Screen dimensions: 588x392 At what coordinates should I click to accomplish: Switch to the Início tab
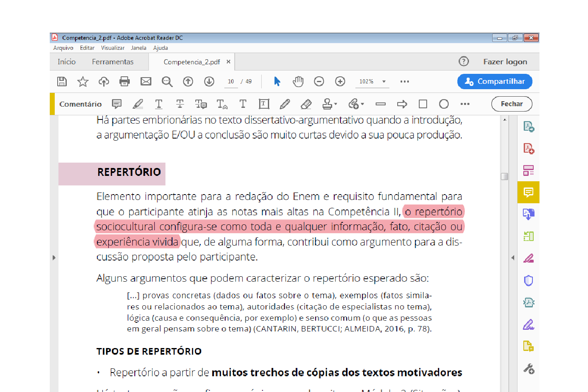click(67, 62)
